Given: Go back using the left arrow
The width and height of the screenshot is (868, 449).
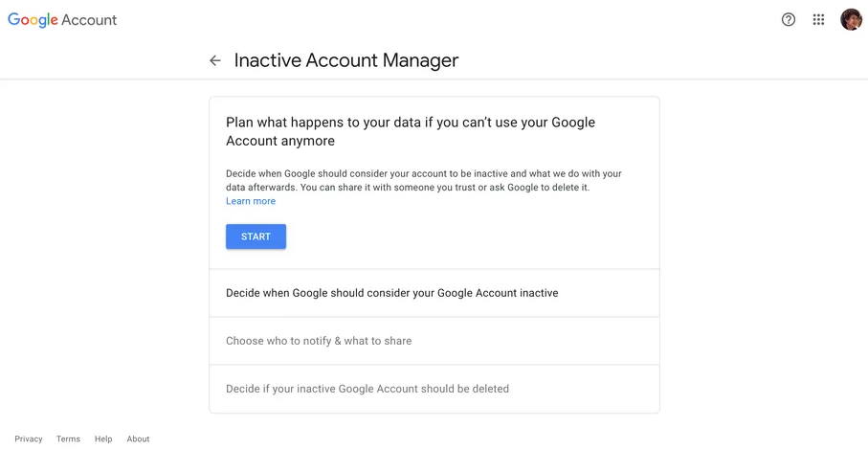Looking at the screenshot, I should pyautogui.click(x=215, y=60).
